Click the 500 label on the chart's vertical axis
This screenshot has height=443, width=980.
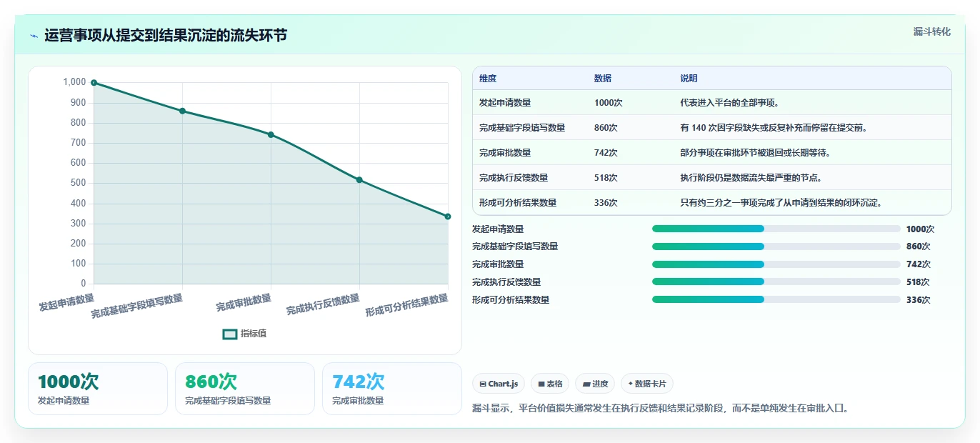pos(79,183)
